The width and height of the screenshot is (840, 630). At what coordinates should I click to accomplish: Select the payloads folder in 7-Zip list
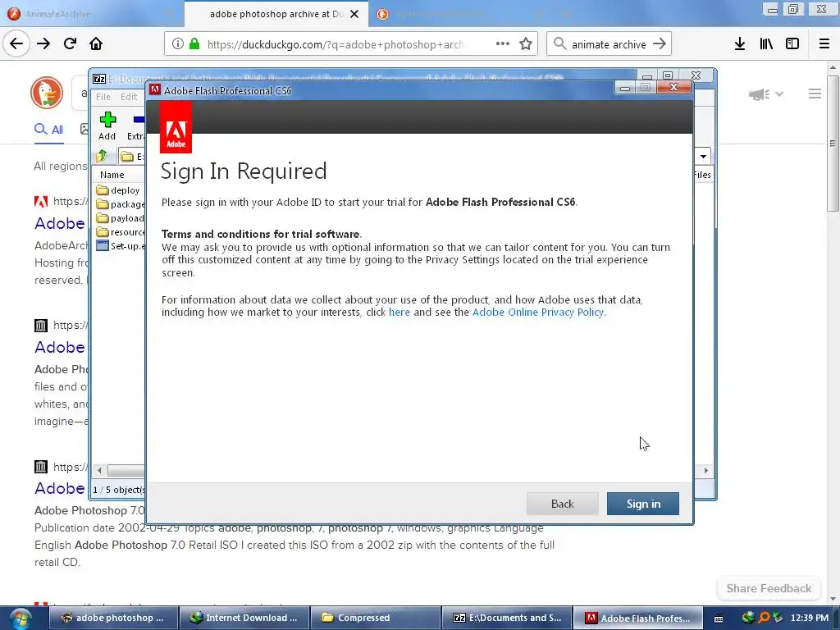(120, 218)
